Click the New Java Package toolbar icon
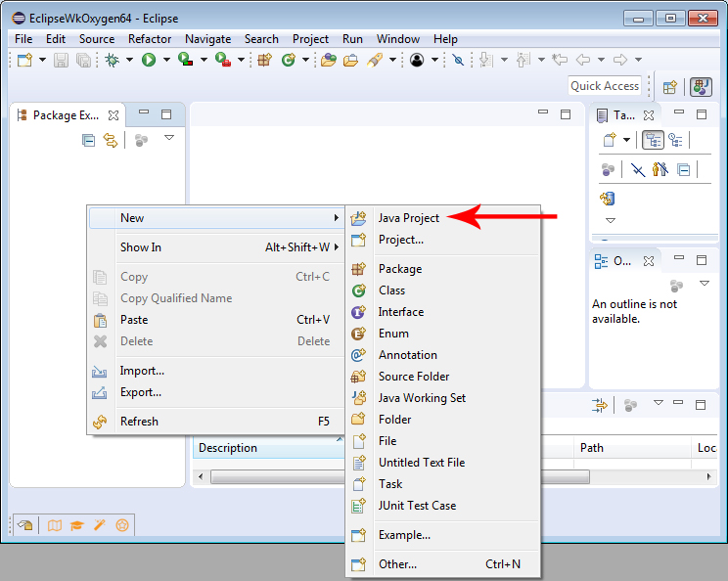Viewport: 728px width, 581px height. coord(264,60)
